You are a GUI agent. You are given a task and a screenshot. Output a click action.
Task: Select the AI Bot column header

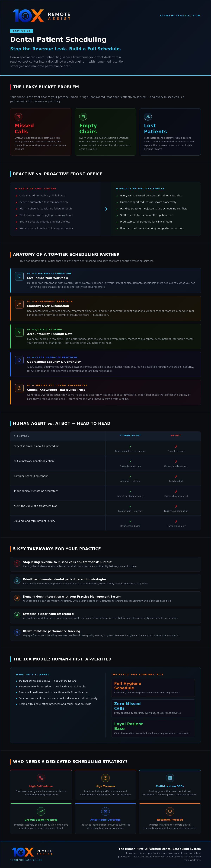coord(176,435)
